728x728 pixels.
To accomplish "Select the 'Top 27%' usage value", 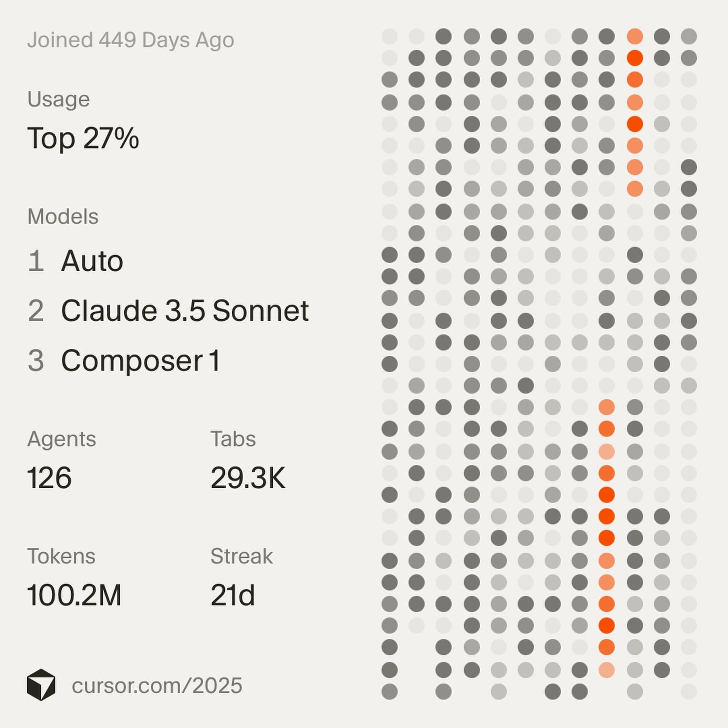I will (x=83, y=138).
